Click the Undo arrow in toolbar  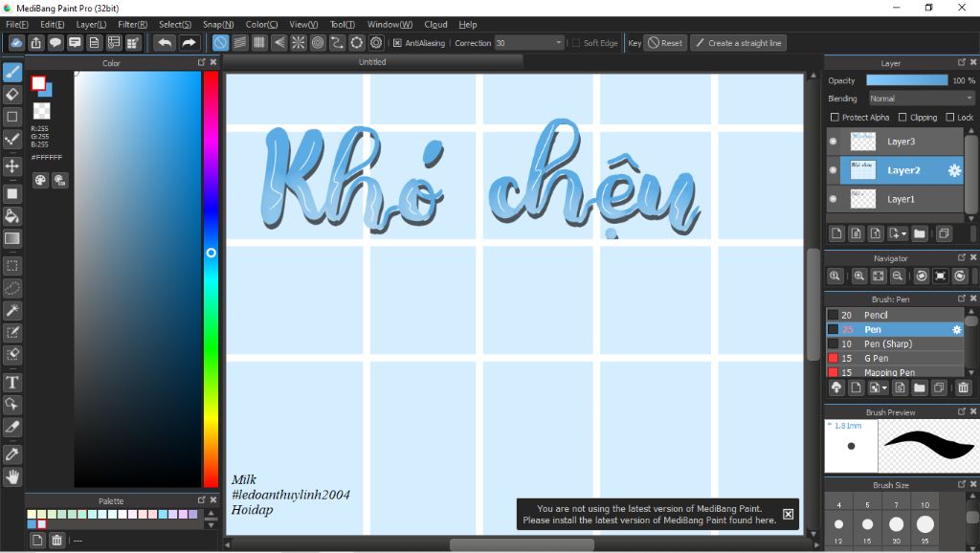tap(165, 42)
